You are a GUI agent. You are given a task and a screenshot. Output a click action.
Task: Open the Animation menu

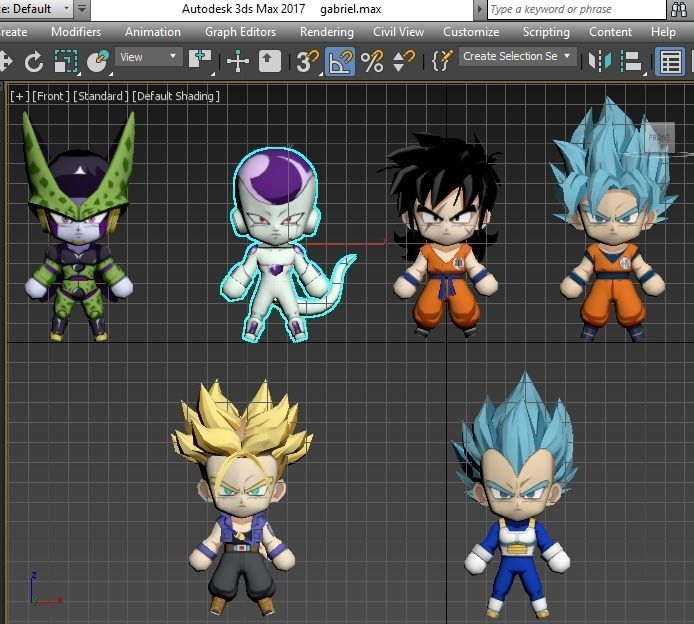point(153,32)
